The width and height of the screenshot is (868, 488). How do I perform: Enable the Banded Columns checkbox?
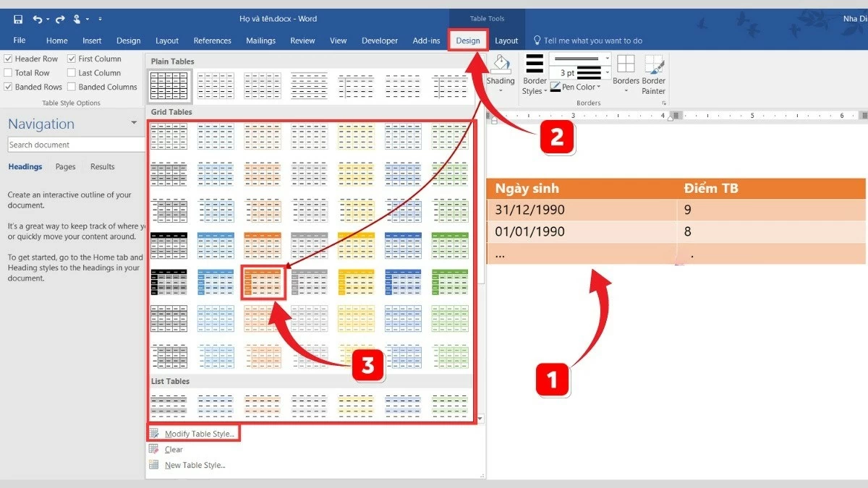point(72,87)
